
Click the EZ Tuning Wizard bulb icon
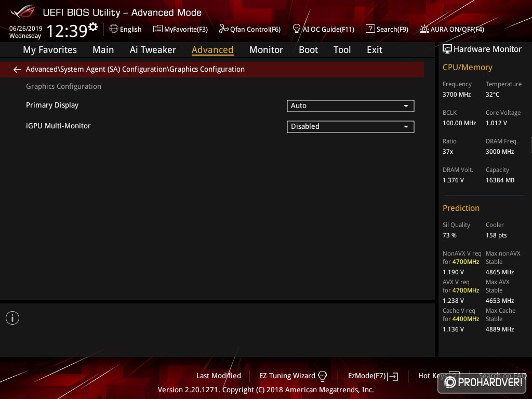[322, 376]
